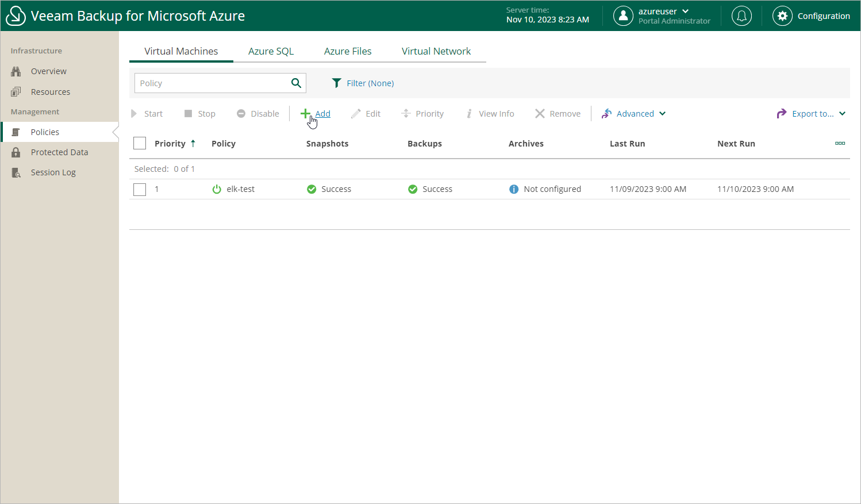Click last run 11/09/2023 9:00 AM
Viewport: 861px width, 504px height.
coord(648,189)
